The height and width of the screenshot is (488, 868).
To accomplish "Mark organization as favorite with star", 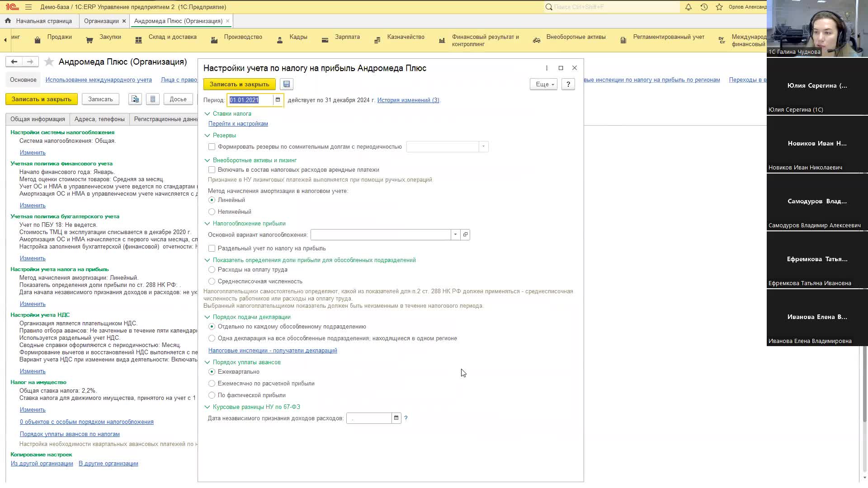I will tap(49, 62).
